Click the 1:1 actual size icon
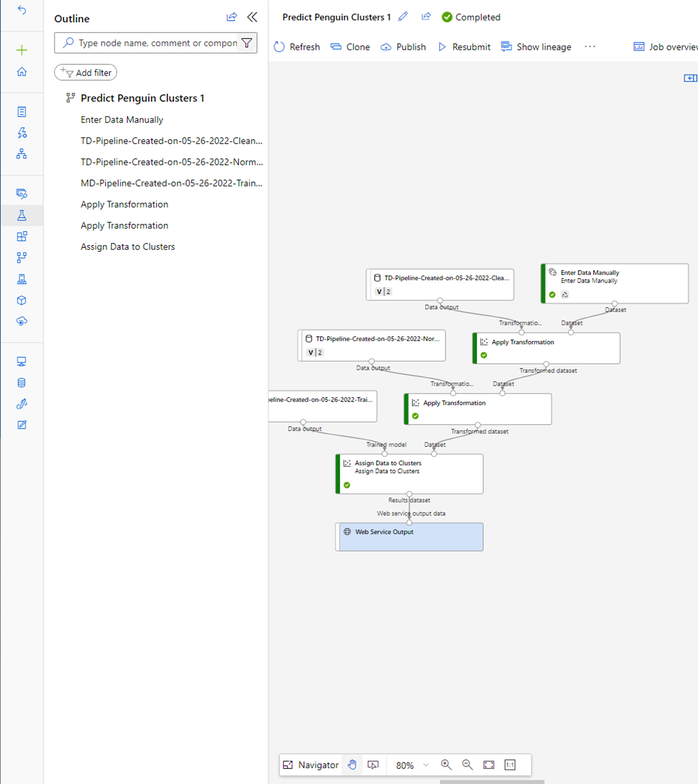 (510, 765)
